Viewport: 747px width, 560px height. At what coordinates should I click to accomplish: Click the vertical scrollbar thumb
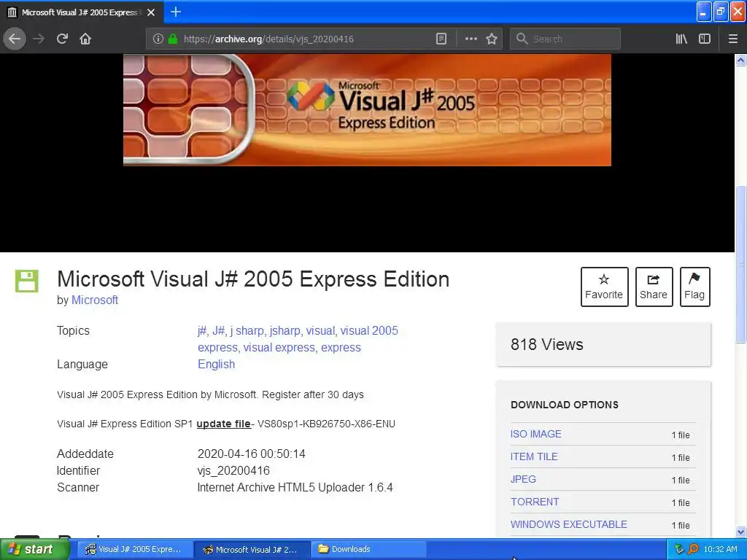click(x=740, y=264)
